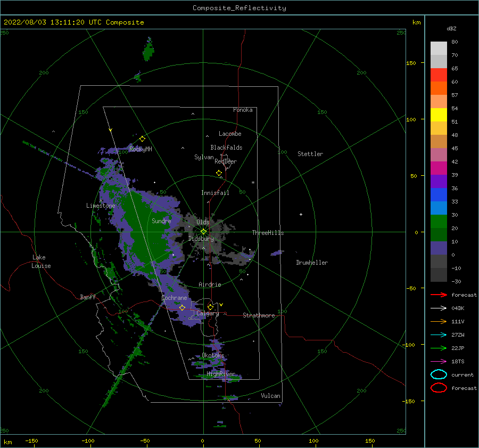
Task: Click the white 80 dBZ color swatch
Action: (439, 48)
